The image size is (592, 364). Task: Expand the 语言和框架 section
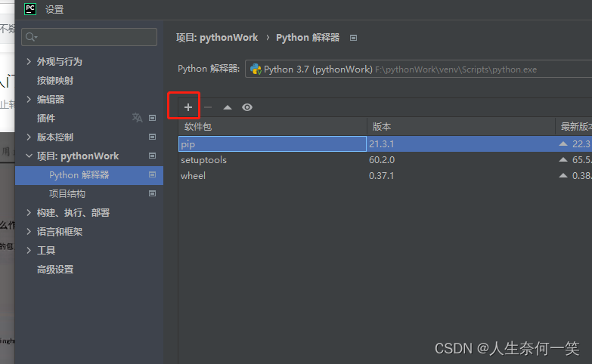point(29,231)
